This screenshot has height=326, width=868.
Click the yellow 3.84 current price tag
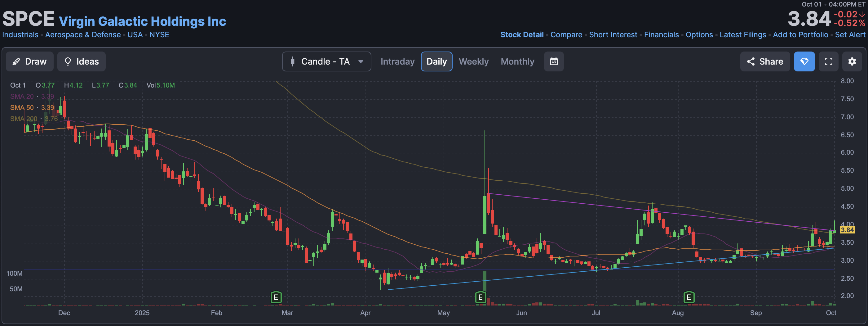(847, 230)
